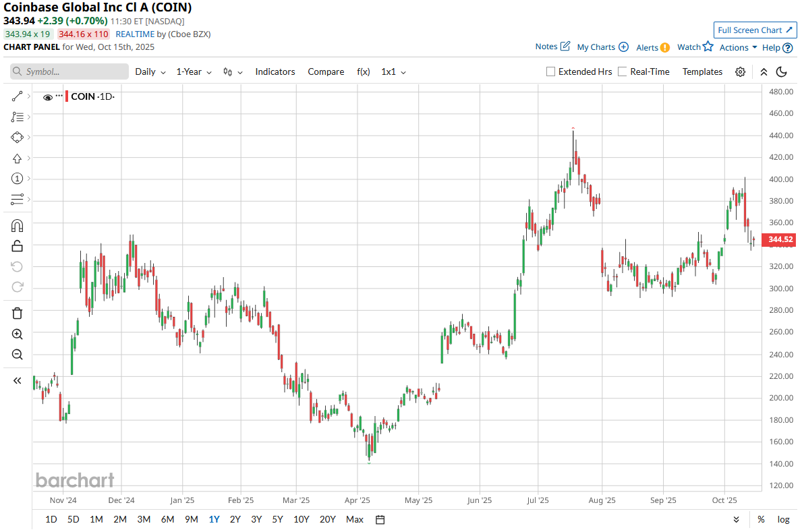Select the 6M time range tab

[x=167, y=519]
